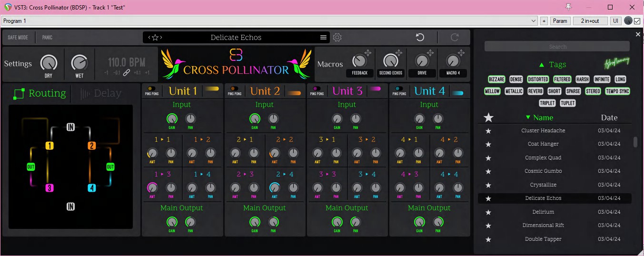Toggle Unit 1 Ping Pong switch
This screenshot has height=256, width=644.
point(151,89)
